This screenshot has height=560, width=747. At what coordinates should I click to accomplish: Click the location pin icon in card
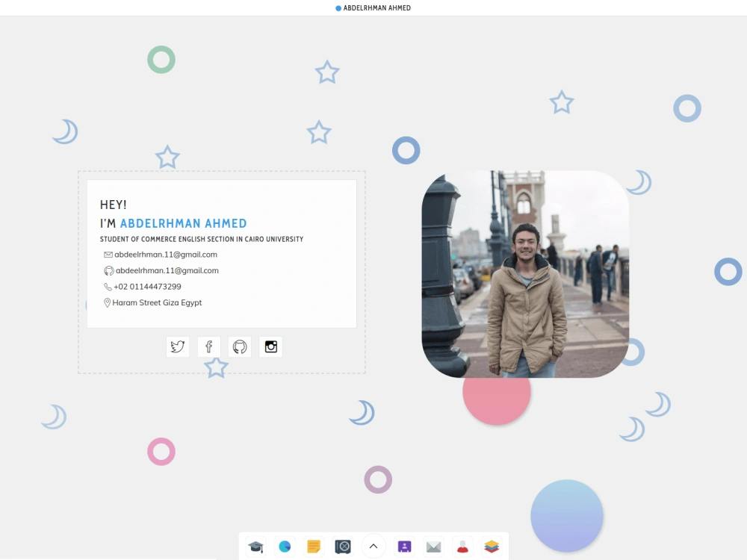click(107, 303)
